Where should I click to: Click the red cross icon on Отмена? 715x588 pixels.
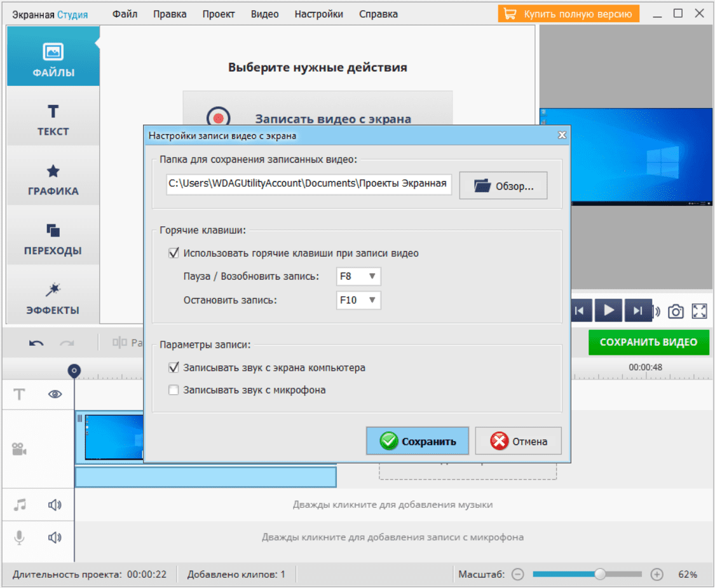coord(500,441)
